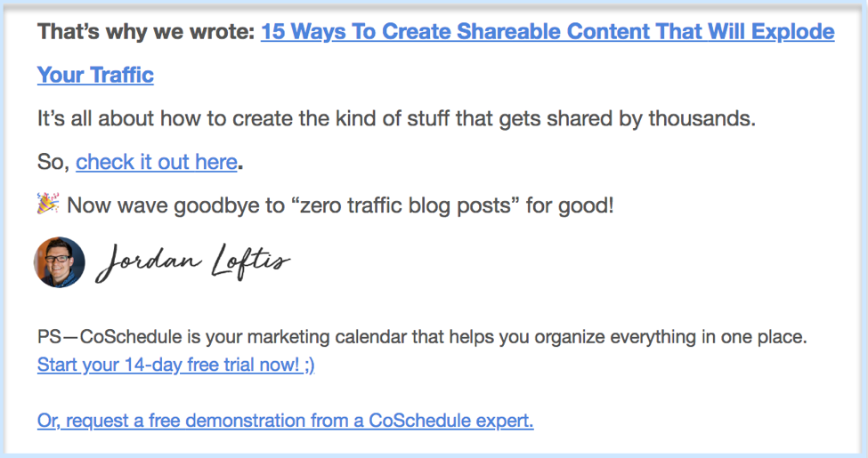Open "Start your 14-day free trial now!" link
This screenshot has height=458, width=868.
(167, 365)
